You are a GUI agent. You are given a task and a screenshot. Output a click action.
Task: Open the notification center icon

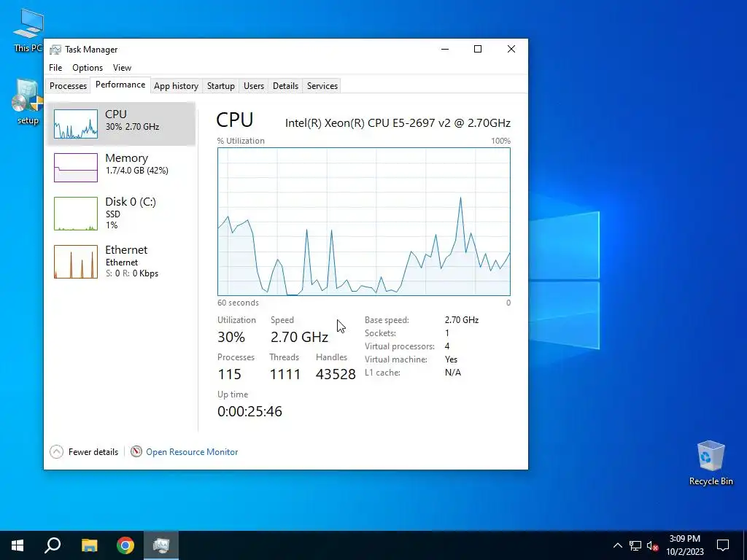[x=723, y=545]
